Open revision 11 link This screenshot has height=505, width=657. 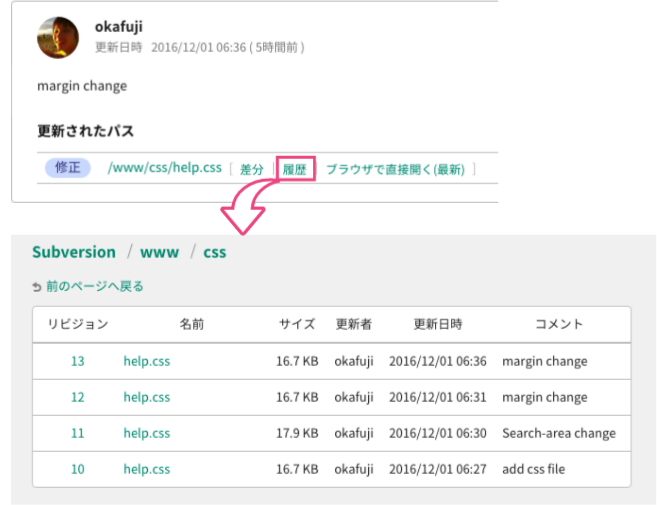[78, 433]
